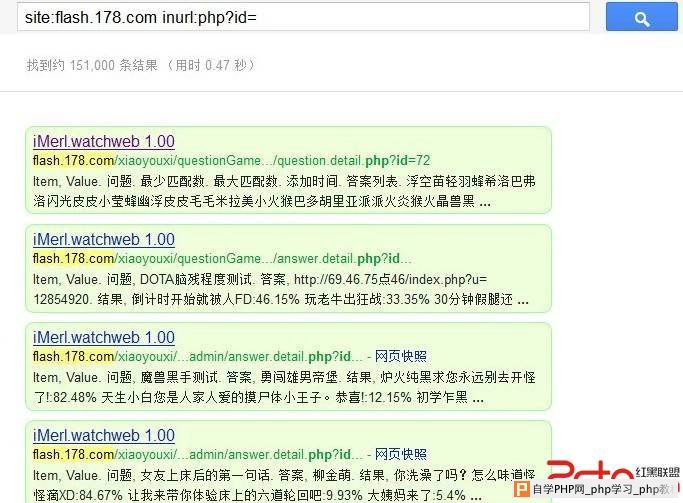The height and width of the screenshot is (503, 683).
Task: Click the snippet mentioning 柳金萌 and 你洗澡了吗
Action: (284, 485)
